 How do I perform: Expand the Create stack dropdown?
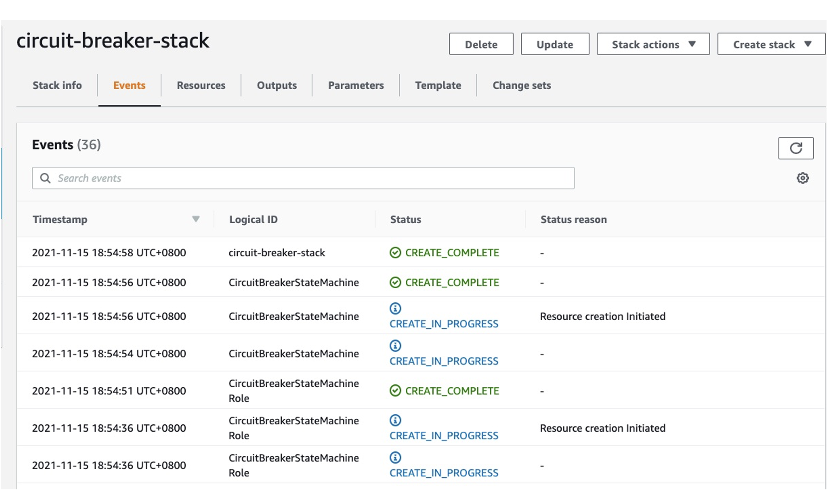pos(771,44)
